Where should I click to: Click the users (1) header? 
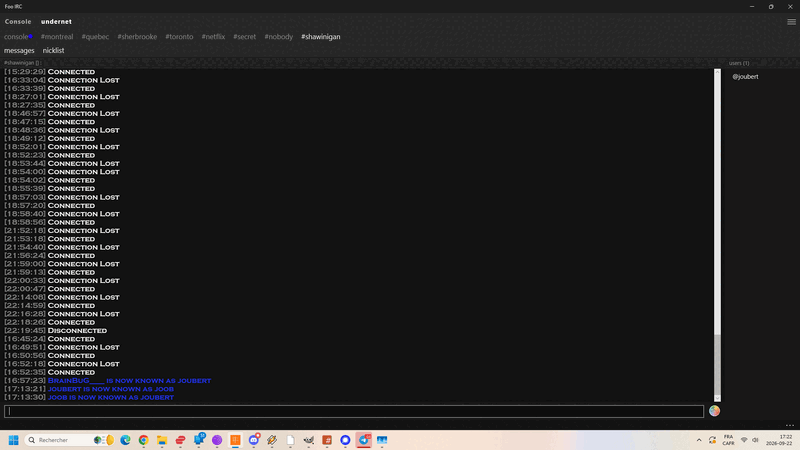click(739, 63)
